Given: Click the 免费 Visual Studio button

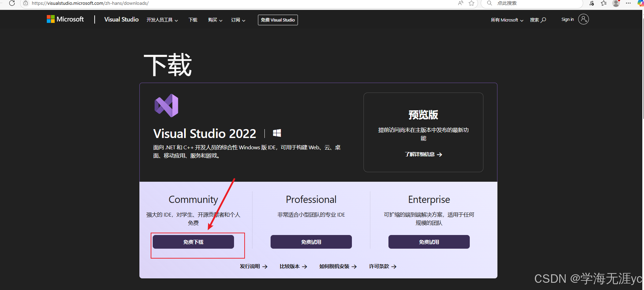Looking at the screenshot, I should 278,20.
